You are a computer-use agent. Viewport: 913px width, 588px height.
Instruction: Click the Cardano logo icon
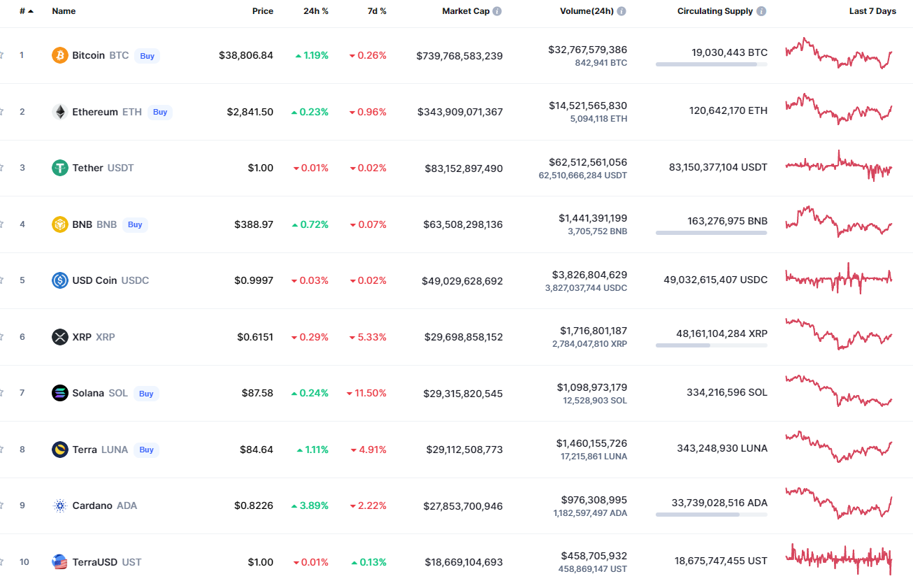[60, 505]
